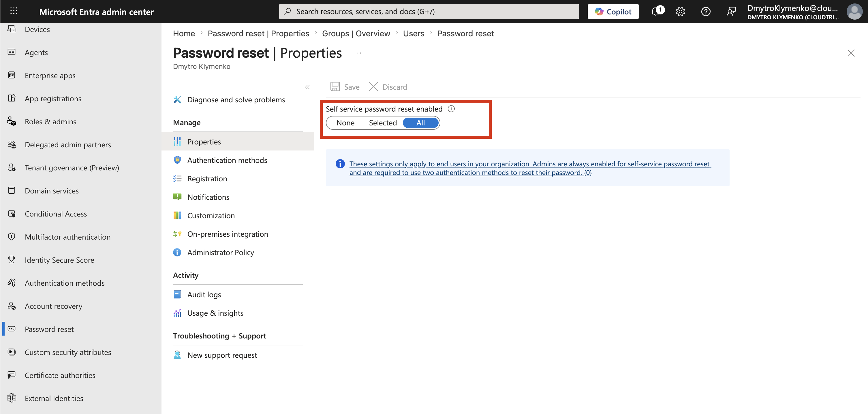Image resolution: width=868 pixels, height=414 pixels.
Task: Click the info icon beside Self service password reset
Action: [x=451, y=109]
